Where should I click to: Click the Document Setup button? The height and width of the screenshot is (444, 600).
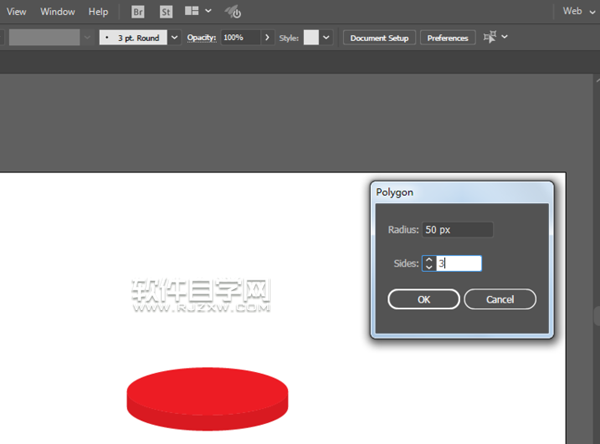pos(380,37)
